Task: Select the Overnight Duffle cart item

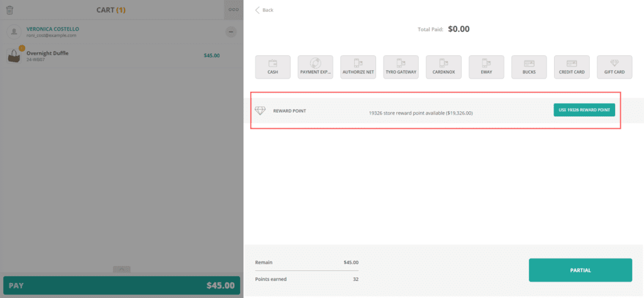Action: click(121, 56)
